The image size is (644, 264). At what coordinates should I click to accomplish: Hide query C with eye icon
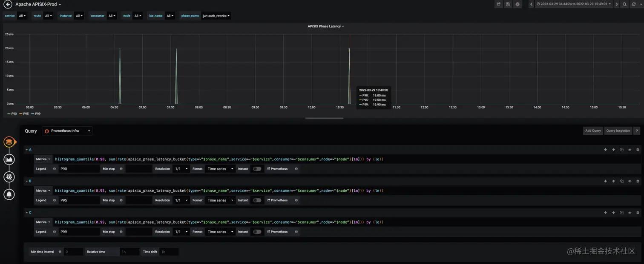coord(630,213)
